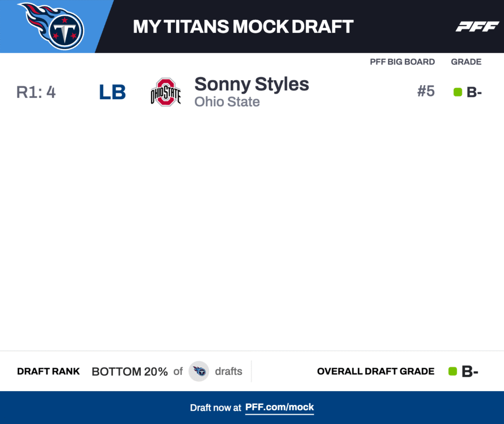This screenshot has width=504, height=424.
Task: Click green dot beside overall draft grade
Action: tap(453, 371)
